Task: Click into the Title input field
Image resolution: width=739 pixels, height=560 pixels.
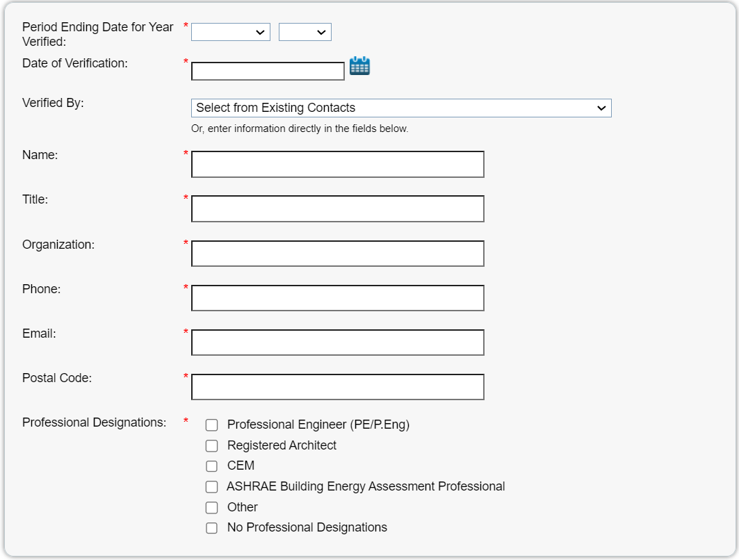Action: coord(337,208)
